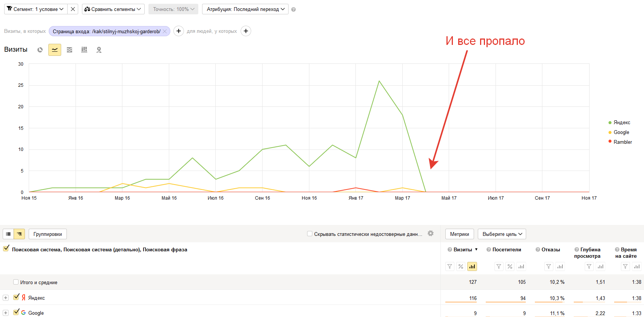Viewport: 644px width, 317px height.
Task: Choose the column chart view icon
Action: point(84,50)
